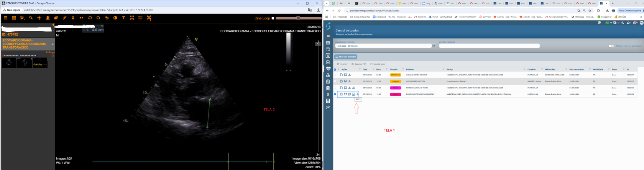Adjust the Cine Loop slider handle
Viewport: 644px width, 170px height.
[x=298, y=18]
